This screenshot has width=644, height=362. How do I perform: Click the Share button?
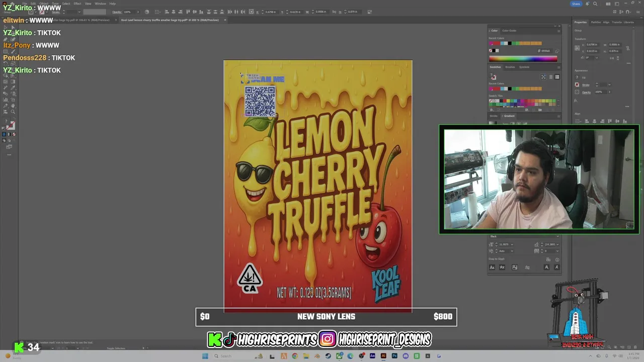(576, 4)
